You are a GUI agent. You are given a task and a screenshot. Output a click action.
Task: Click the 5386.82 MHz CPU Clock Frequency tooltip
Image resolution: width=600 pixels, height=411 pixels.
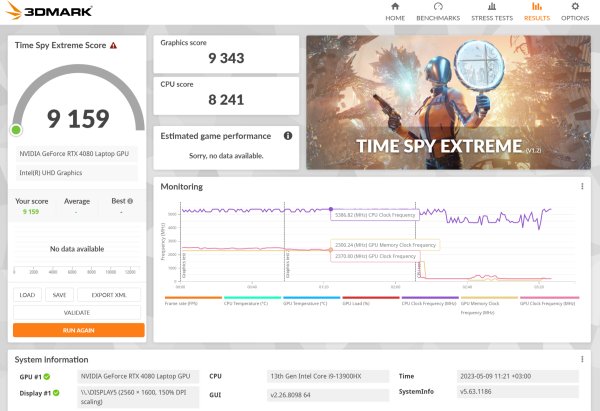(375, 215)
